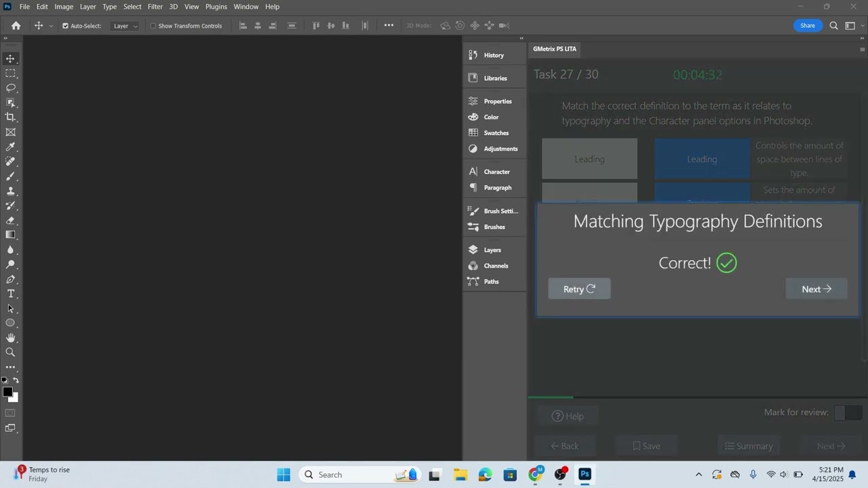Select the Spot Healing Brush tool
Viewport: 868px width, 488px height.
(x=10, y=161)
